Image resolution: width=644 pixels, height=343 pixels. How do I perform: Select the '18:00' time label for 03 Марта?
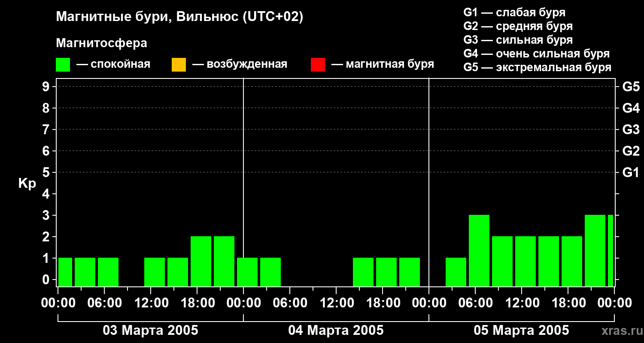click(x=197, y=303)
